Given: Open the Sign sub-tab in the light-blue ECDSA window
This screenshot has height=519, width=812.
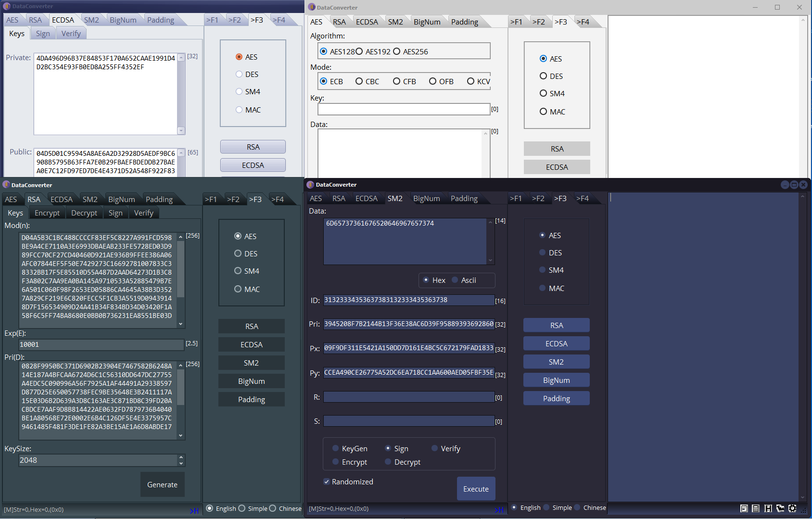Looking at the screenshot, I should coord(43,34).
